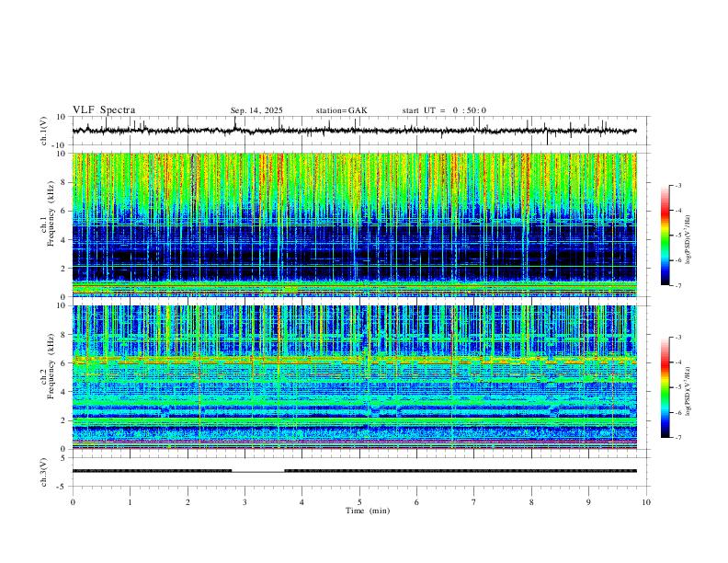The width and height of the screenshot is (728, 563).
Task: Click the ch.1 waveform trace panel
Action: pyautogui.click(x=360, y=131)
